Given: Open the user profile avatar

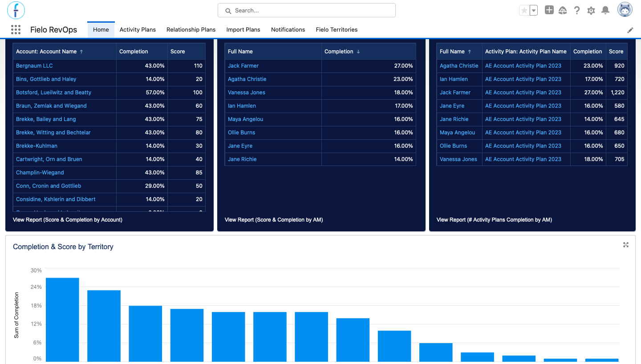Looking at the screenshot, I should [x=625, y=9].
